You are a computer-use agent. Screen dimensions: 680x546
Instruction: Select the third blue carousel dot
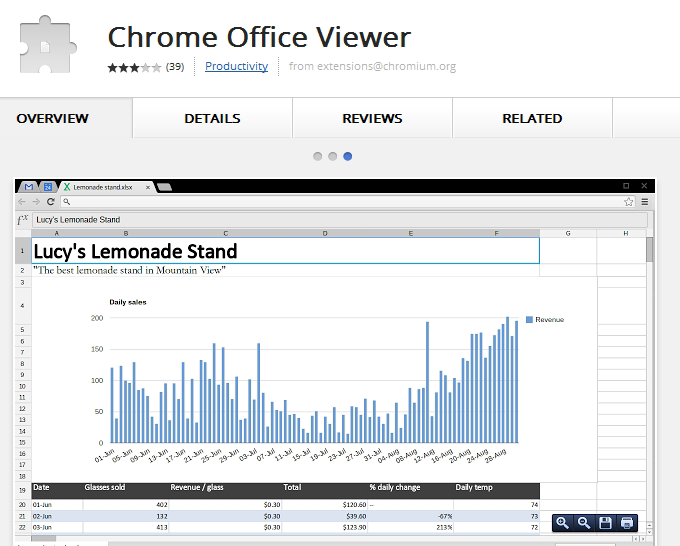point(347,156)
